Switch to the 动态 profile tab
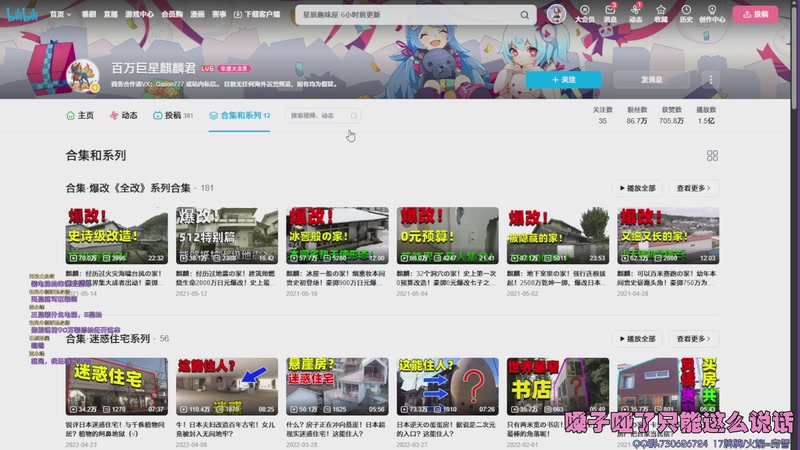The image size is (800, 450). click(x=123, y=115)
